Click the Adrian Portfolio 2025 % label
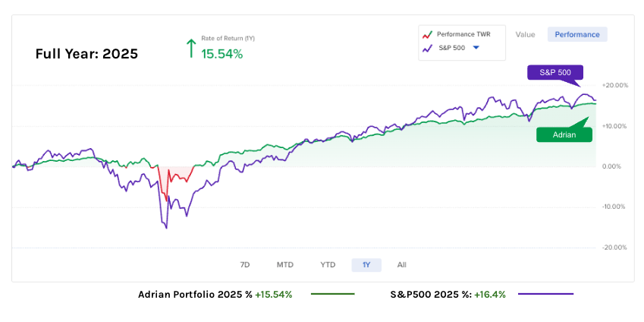This screenshot has width=644, height=322. coord(194,294)
